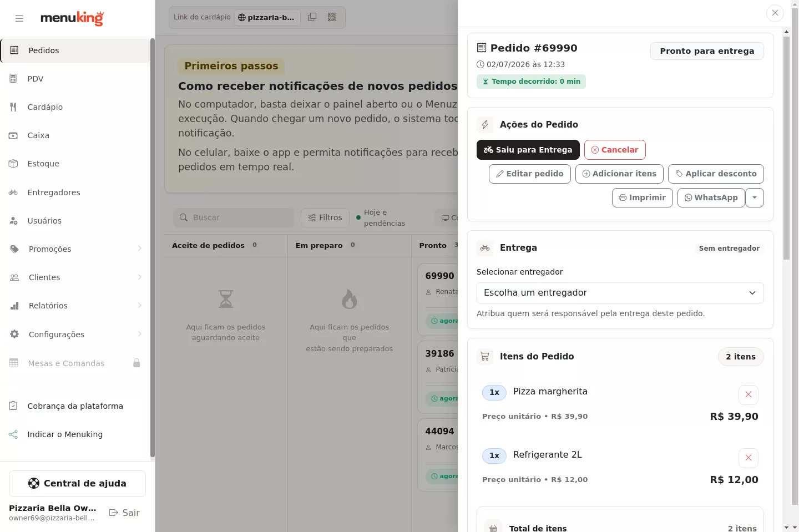Open the Filtros button

click(325, 217)
